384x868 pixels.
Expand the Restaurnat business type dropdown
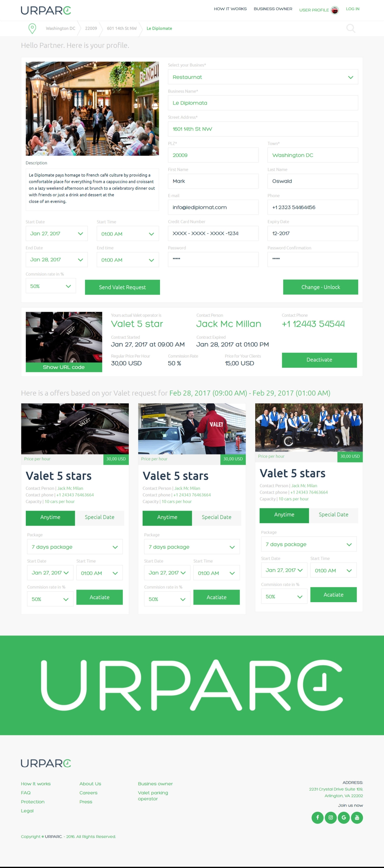263,77
